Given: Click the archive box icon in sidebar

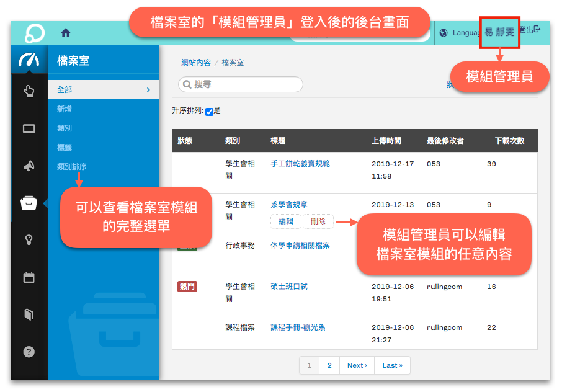Looking at the screenshot, I should point(29,203).
